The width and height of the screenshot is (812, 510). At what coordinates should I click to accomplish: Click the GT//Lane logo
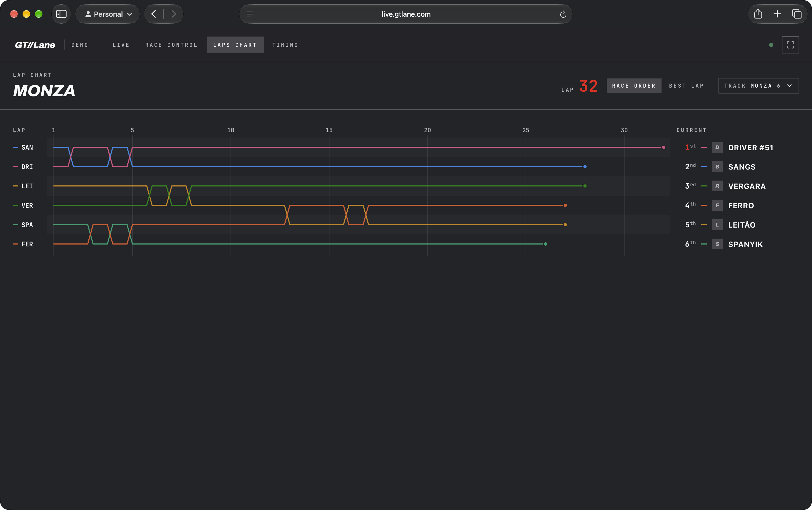click(x=35, y=45)
